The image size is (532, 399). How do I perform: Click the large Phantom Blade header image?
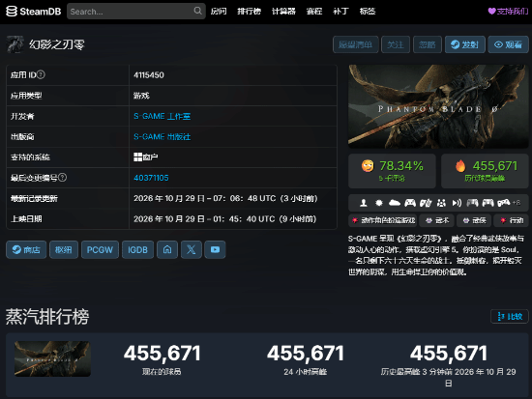click(x=438, y=106)
